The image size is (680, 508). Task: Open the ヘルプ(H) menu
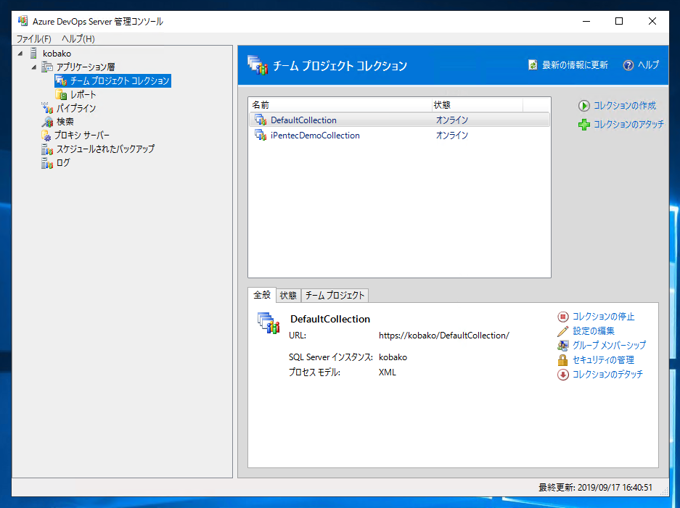click(78, 39)
